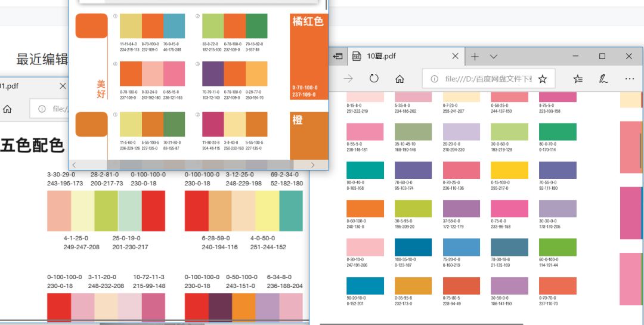Click home icon in 01.pdf window
644x325 pixels.
point(8,109)
